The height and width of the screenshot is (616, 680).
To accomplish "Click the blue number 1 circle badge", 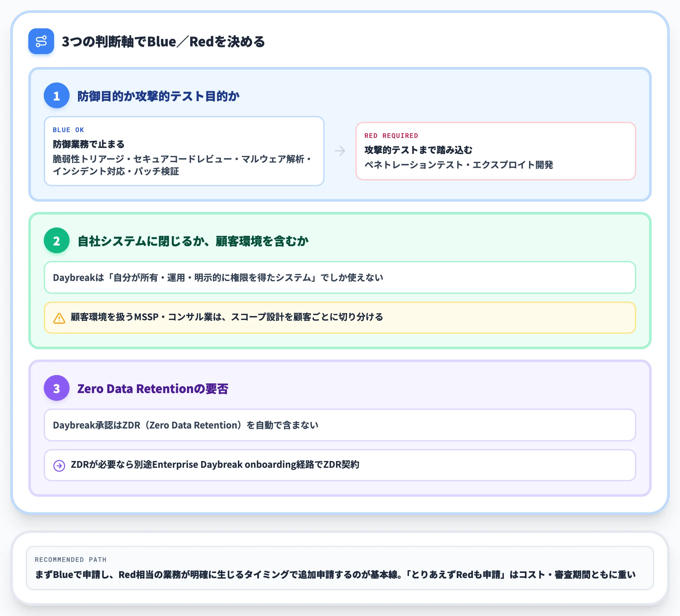I will [57, 95].
